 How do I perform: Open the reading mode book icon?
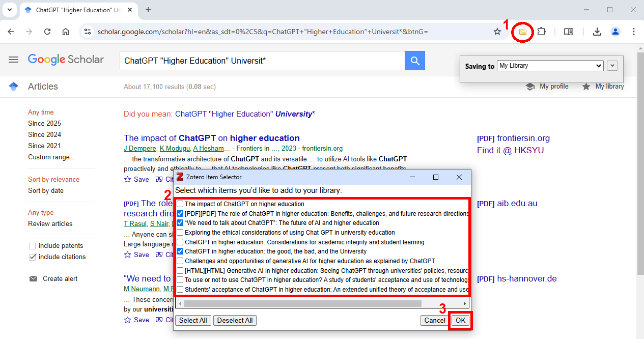(569, 32)
